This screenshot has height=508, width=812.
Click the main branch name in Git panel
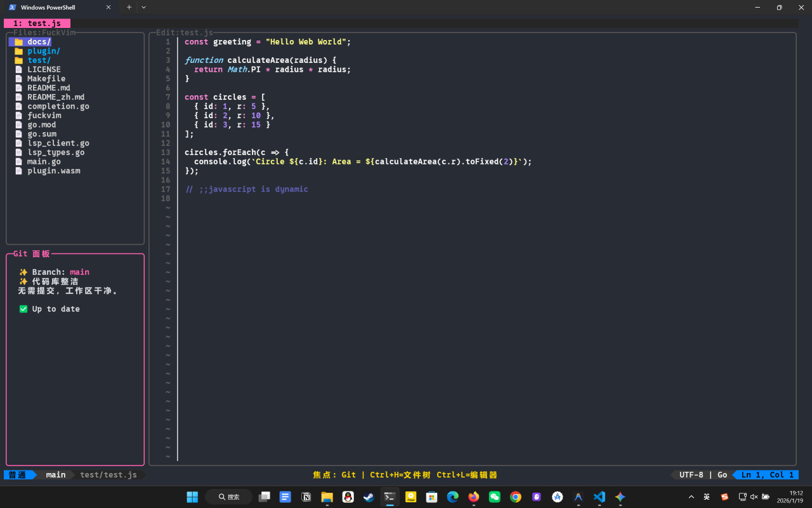[x=80, y=272]
